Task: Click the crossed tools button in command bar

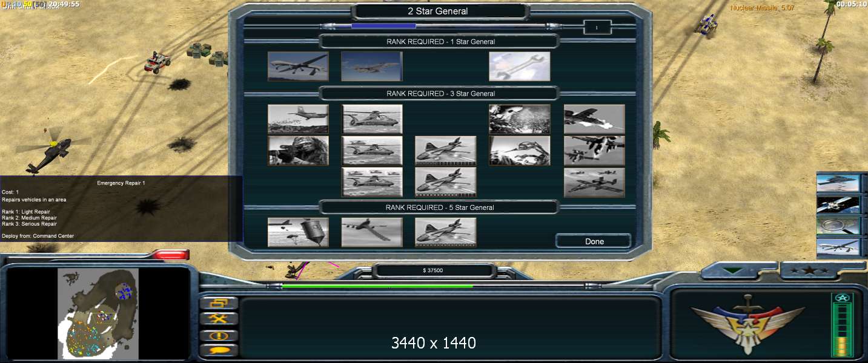Action: coord(219,319)
